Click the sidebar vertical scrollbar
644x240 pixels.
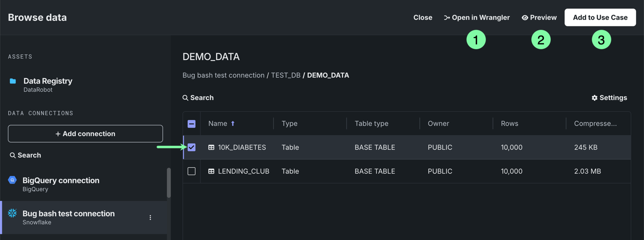(x=169, y=183)
